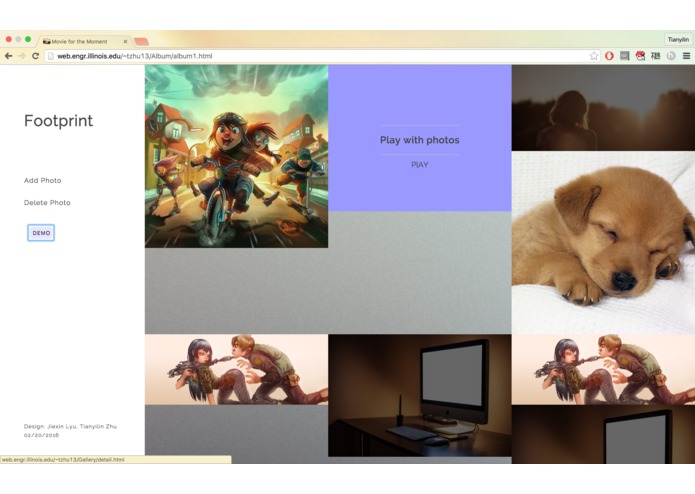Click the Chinese-character extension icon
This screenshot has height=494, width=695.
656,56
